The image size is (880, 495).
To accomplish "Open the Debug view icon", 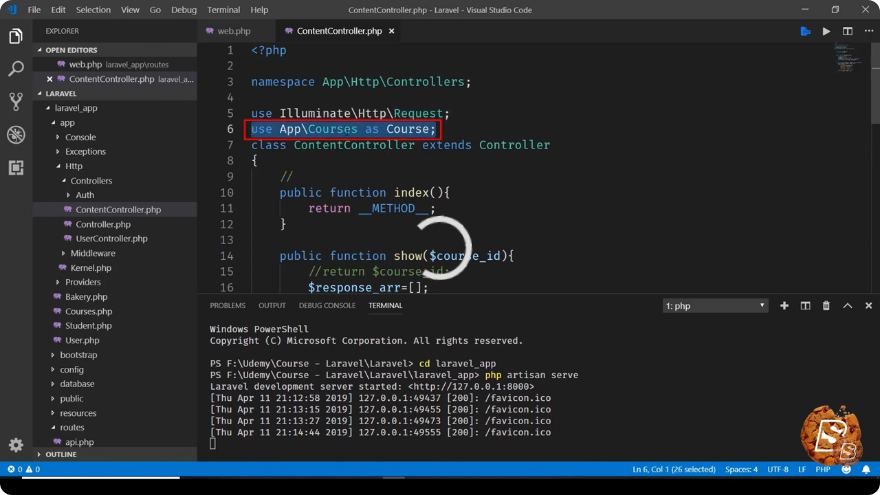I will 16,135.
